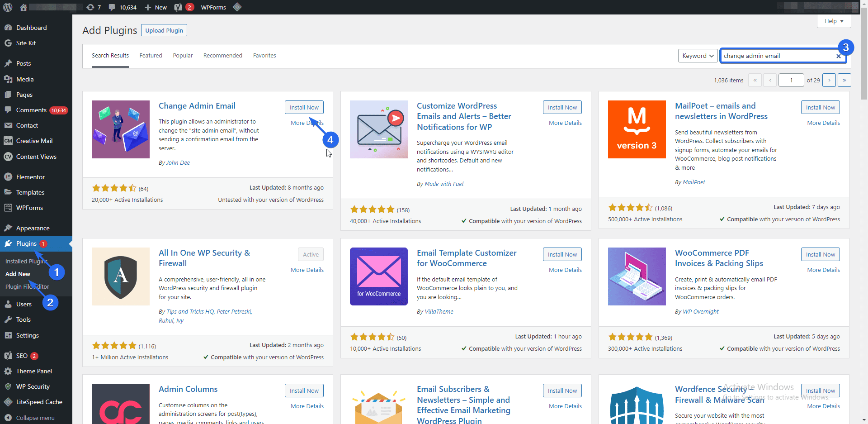Install Email Template Customizer for WooCommerce
This screenshot has height=424, width=868.
[x=562, y=254]
